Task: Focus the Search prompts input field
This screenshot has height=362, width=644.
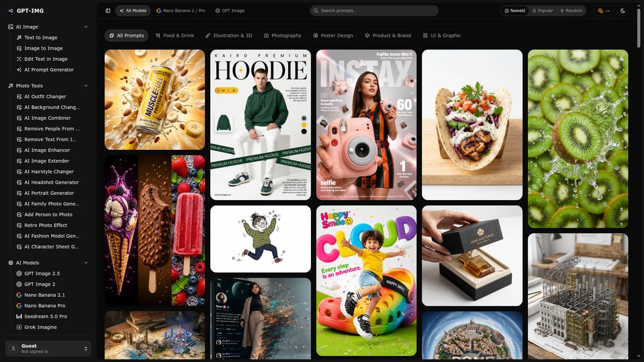Action: 374,11
